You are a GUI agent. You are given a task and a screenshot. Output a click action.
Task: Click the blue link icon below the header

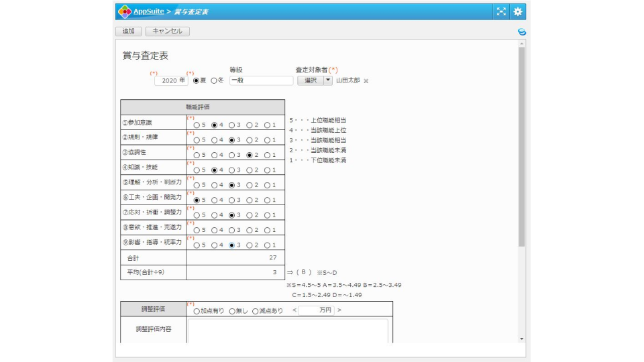(x=522, y=32)
